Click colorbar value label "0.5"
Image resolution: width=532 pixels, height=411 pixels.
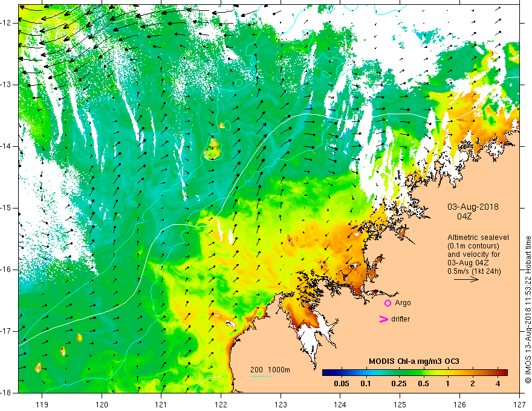pos(423,384)
